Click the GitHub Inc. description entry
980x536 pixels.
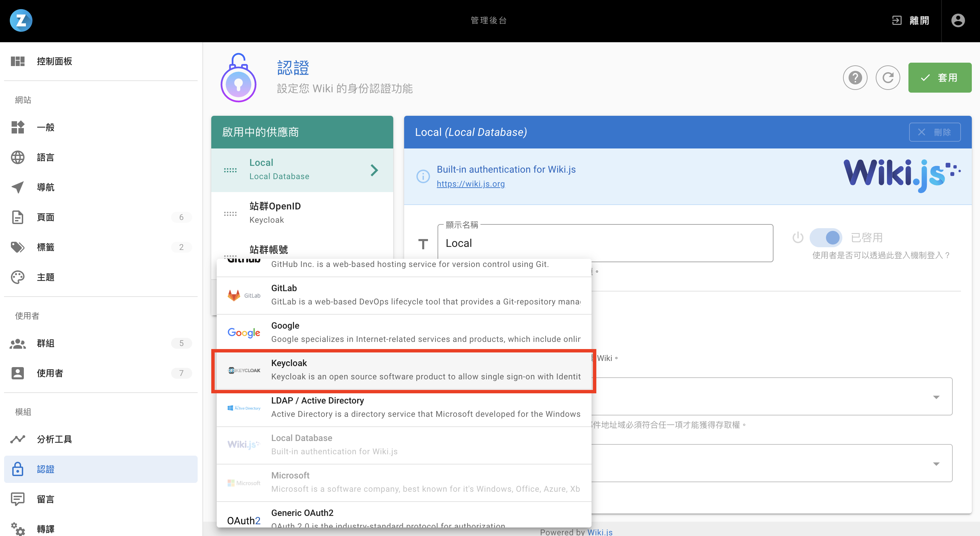pos(404,267)
